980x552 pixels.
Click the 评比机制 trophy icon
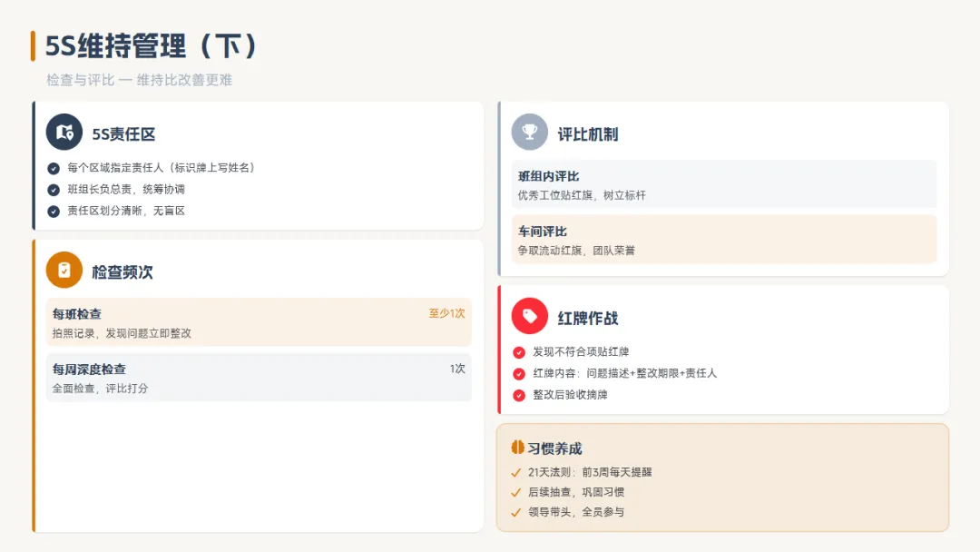click(x=529, y=132)
